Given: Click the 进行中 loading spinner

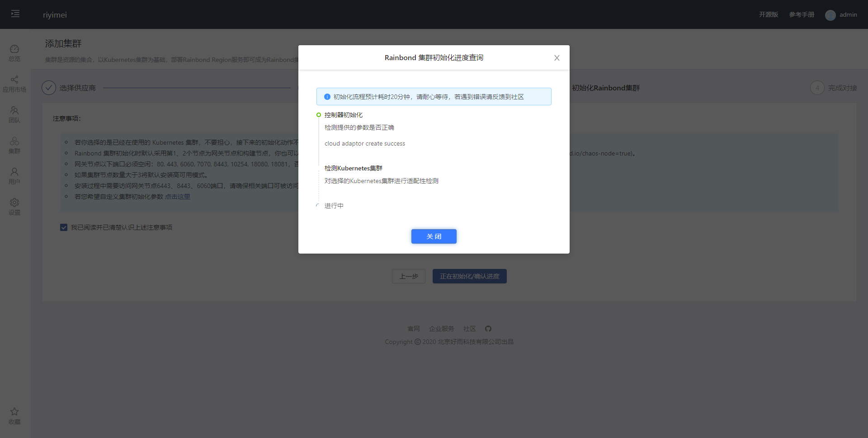Looking at the screenshot, I should (318, 206).
